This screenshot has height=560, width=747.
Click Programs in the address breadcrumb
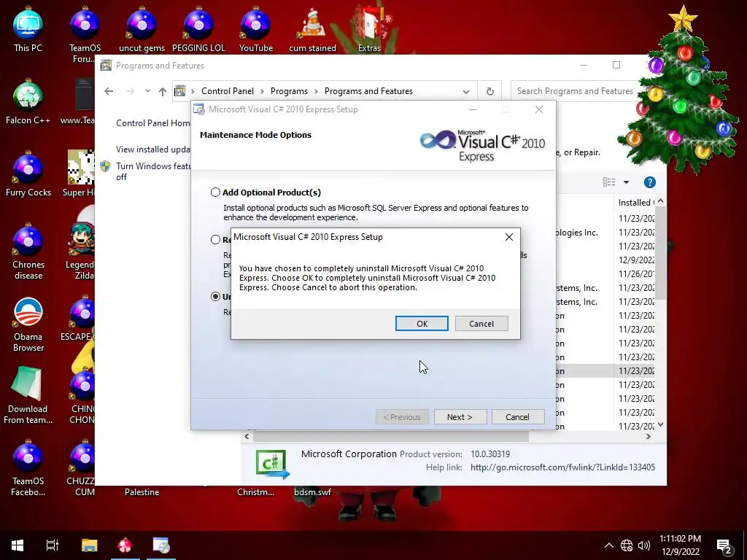coord(289,91)
